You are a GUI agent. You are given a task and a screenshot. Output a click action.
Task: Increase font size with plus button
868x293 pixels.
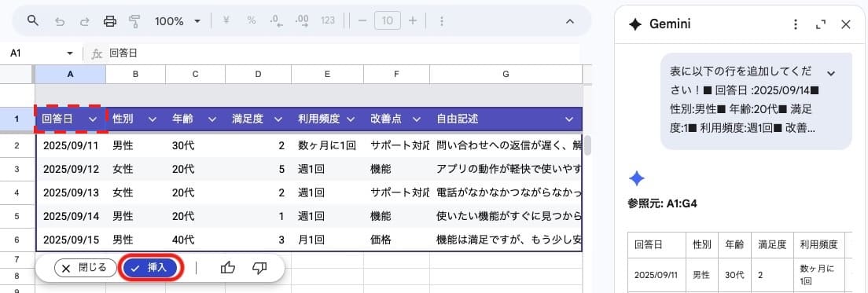point(413,21)
